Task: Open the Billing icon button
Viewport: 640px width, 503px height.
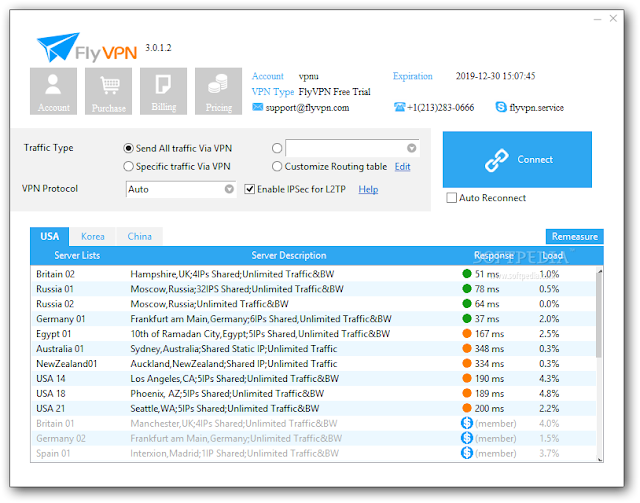Action: [x=164, y=91]
